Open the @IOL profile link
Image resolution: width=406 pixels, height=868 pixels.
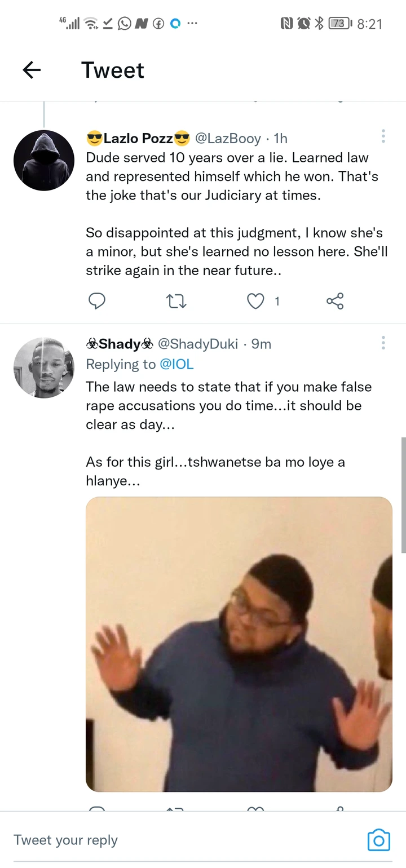[176, 365]
